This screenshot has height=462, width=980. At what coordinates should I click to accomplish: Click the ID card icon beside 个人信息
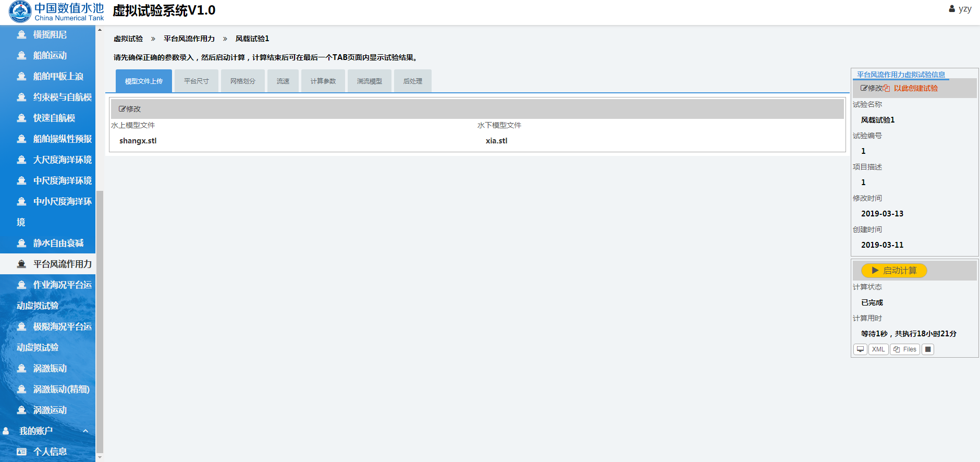[x=21, y=452]
